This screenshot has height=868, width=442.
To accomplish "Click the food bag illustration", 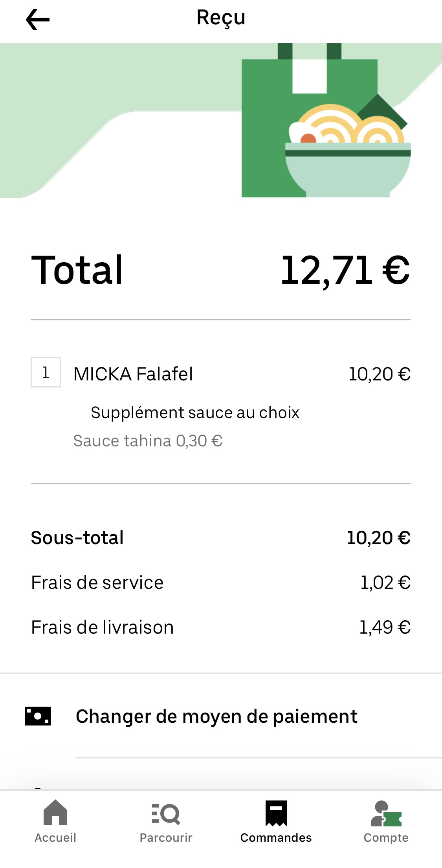I will coord(325,125).
